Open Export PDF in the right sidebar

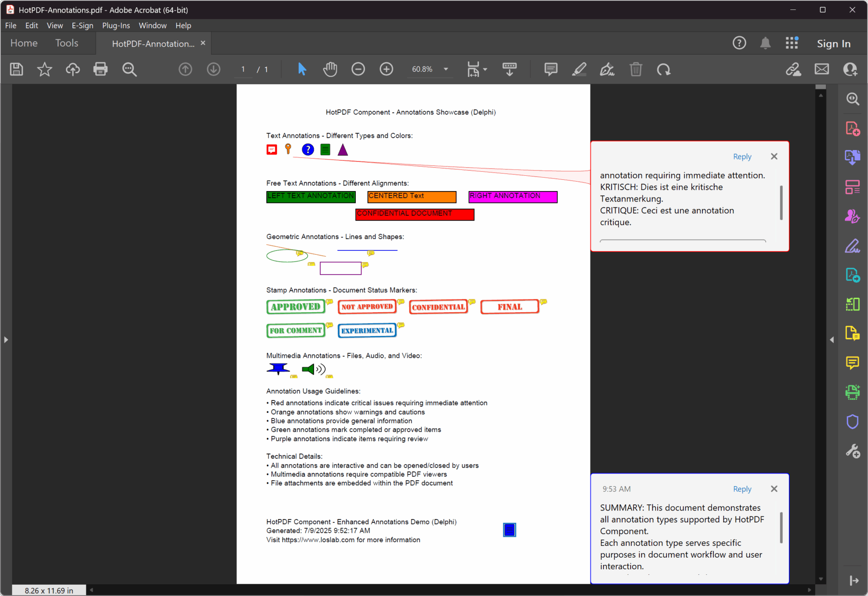[x=853, y=157]
